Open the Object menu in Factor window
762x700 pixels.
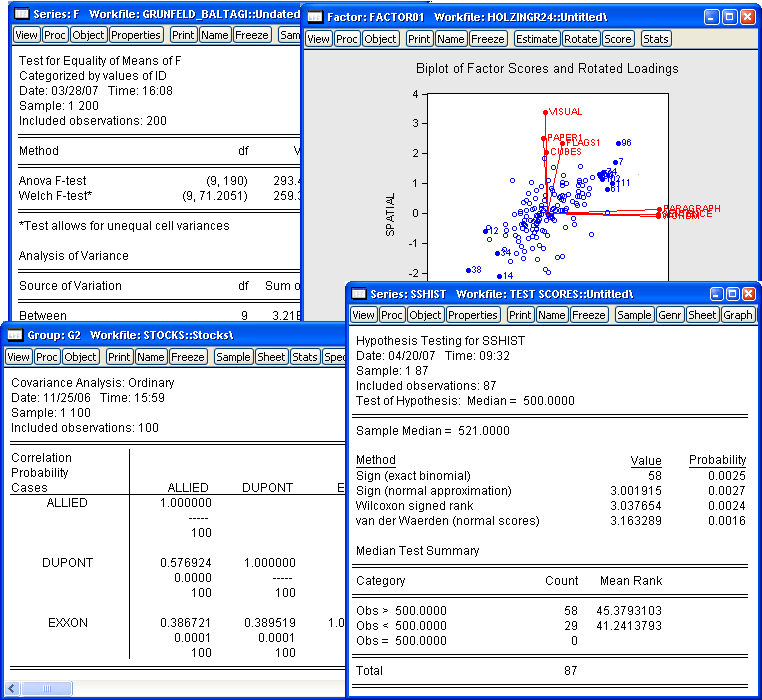click(380, 39)
